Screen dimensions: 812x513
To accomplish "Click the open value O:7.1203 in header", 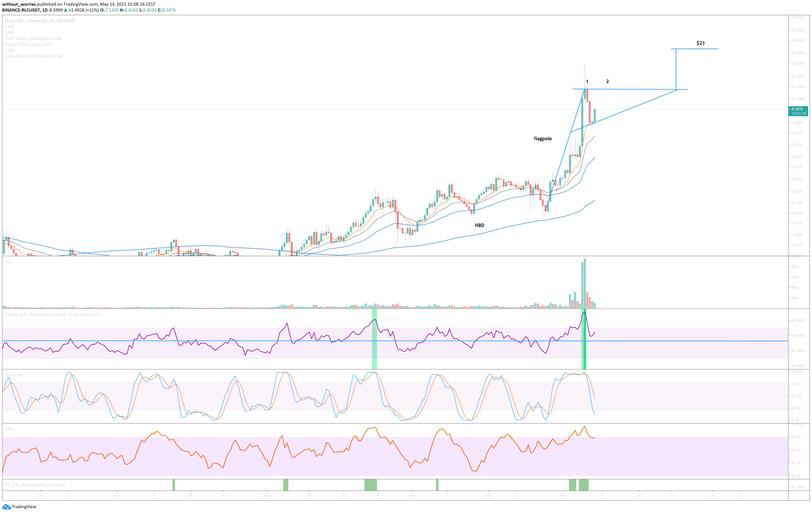I will coord(109,10).
